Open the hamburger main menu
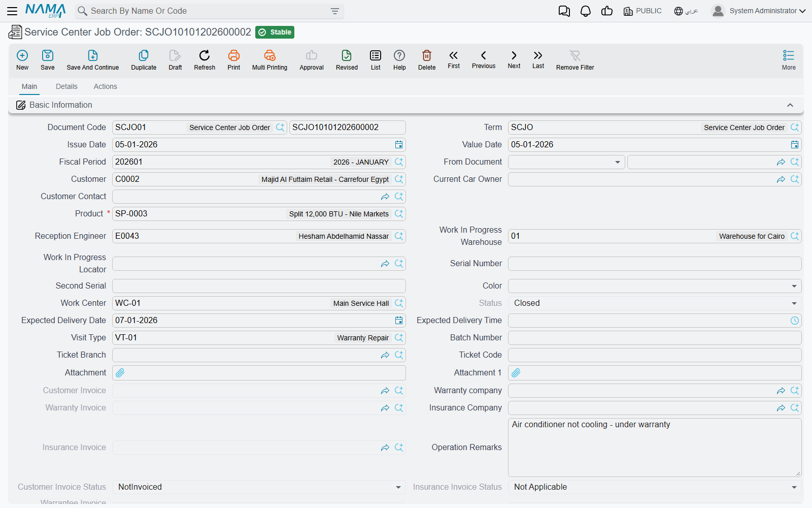 tap(12, 11)
